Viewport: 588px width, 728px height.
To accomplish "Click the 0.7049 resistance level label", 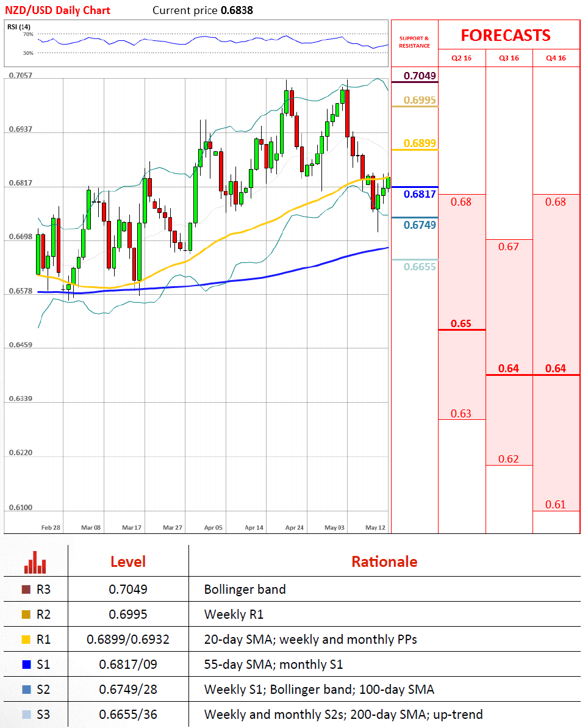I will [x=420, y=76].
